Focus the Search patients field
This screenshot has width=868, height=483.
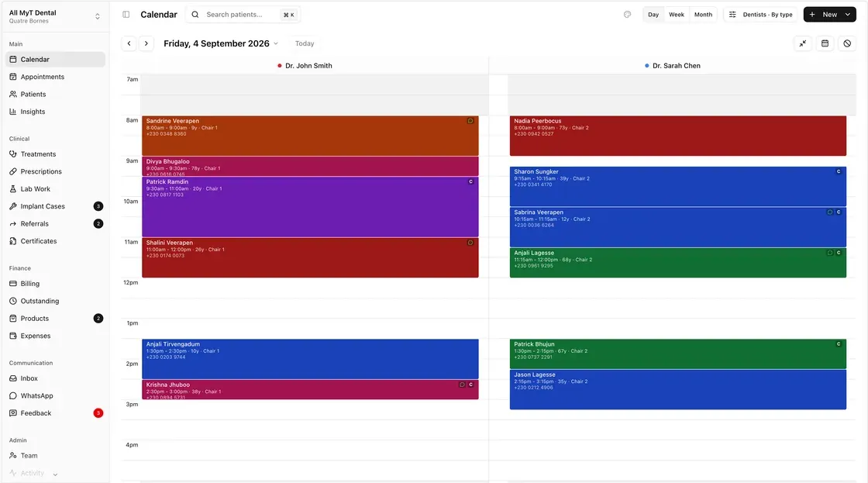(x=243, y=15)
